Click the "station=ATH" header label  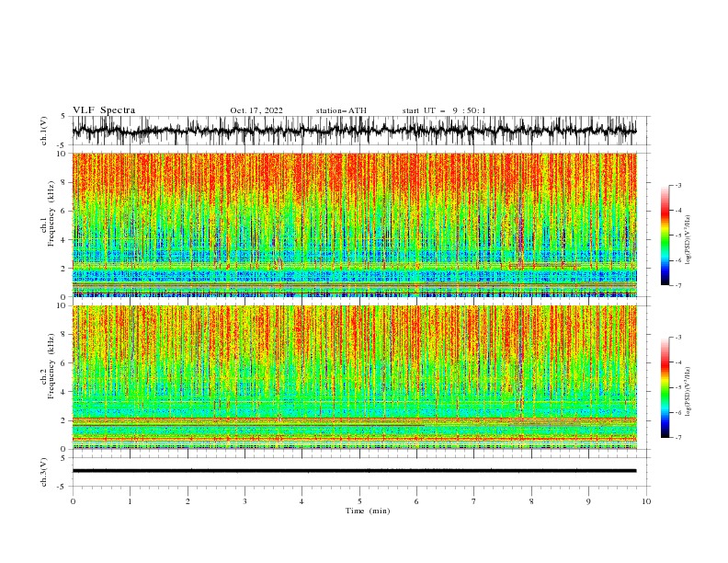pyautogui.click(x=341, y=110)
